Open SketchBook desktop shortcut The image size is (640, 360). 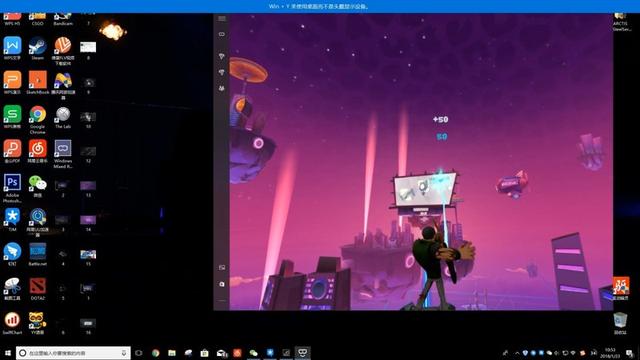(38, 83)
